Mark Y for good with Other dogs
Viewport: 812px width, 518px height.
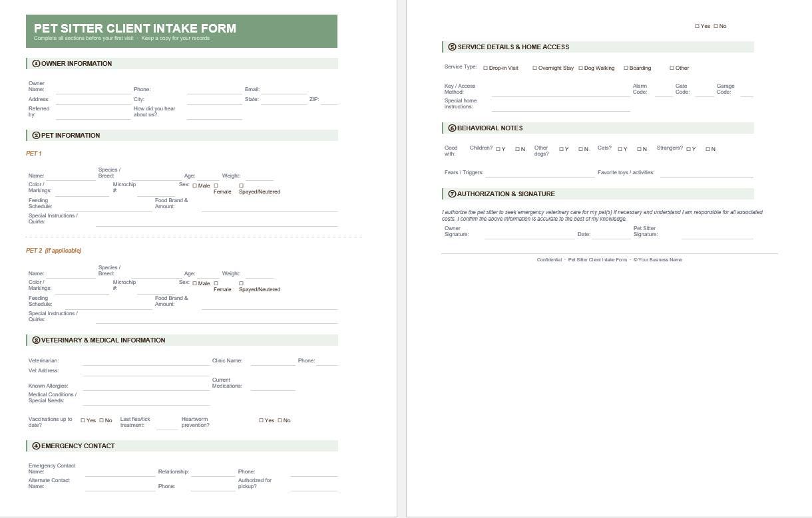point(562,149)
